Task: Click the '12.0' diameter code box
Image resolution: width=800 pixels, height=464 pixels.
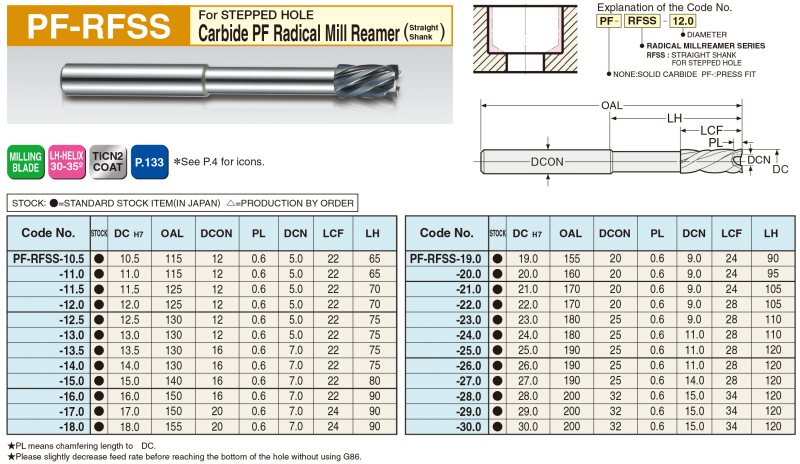Action: [x=681, y=19]
